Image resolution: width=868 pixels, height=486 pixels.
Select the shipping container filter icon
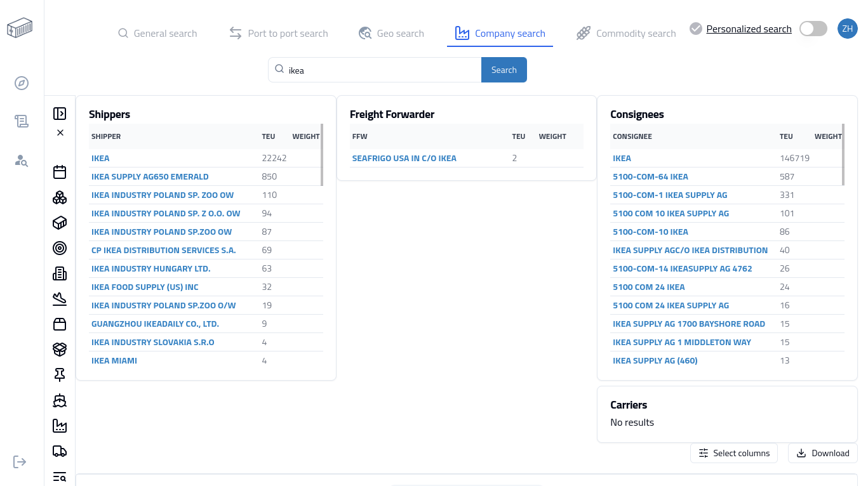click(x=60, y=223)
